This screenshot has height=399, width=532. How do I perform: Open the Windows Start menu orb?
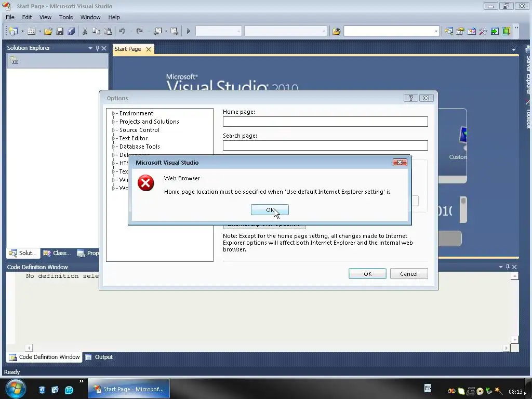pos(15,389)
